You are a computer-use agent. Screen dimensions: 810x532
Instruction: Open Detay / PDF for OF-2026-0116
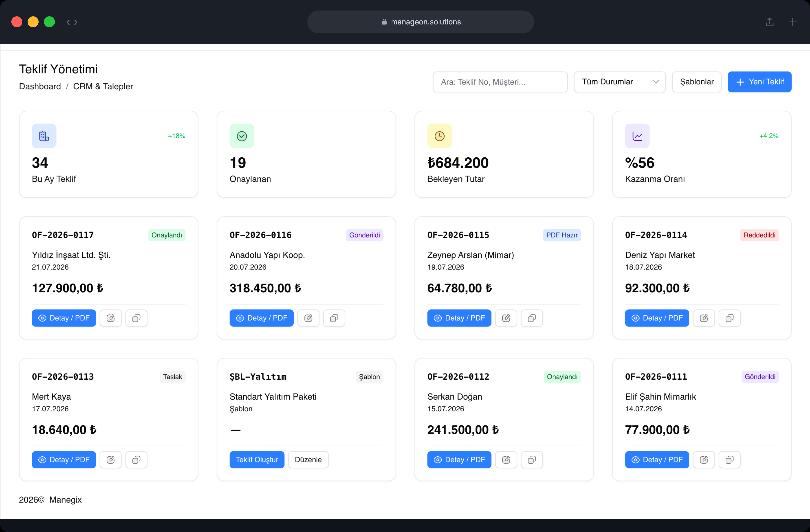pos(261,318)
